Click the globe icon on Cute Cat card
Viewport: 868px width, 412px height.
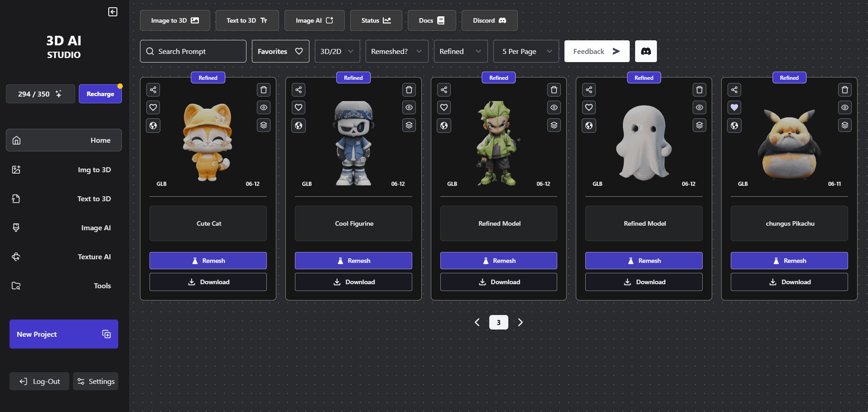point(153,126)
